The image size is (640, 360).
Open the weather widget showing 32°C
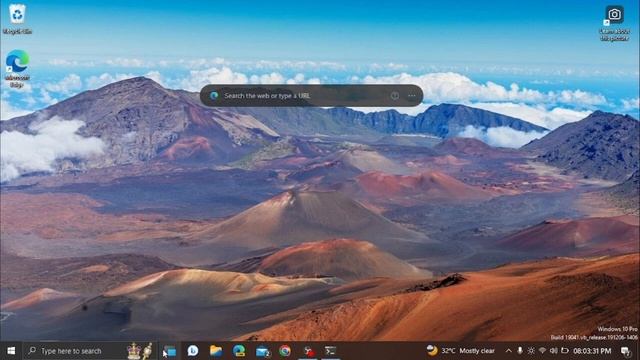460,351
